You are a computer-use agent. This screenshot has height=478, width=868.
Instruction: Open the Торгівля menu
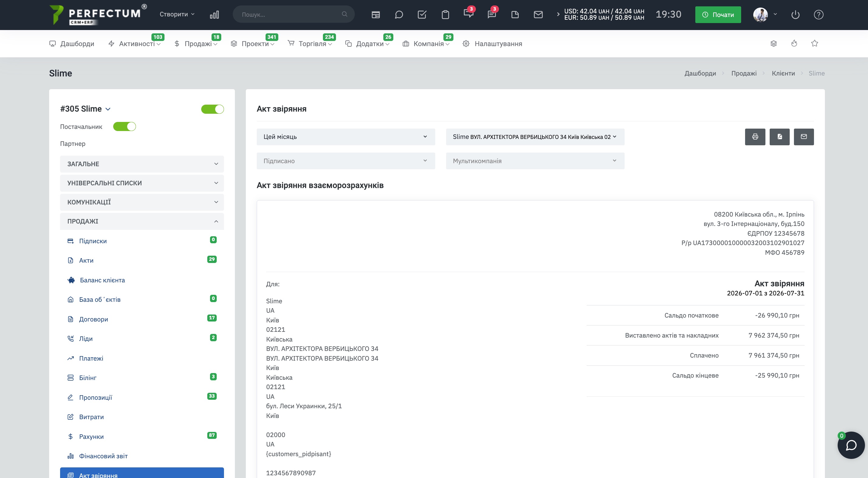pyautogui.click(x=310, y=44)
